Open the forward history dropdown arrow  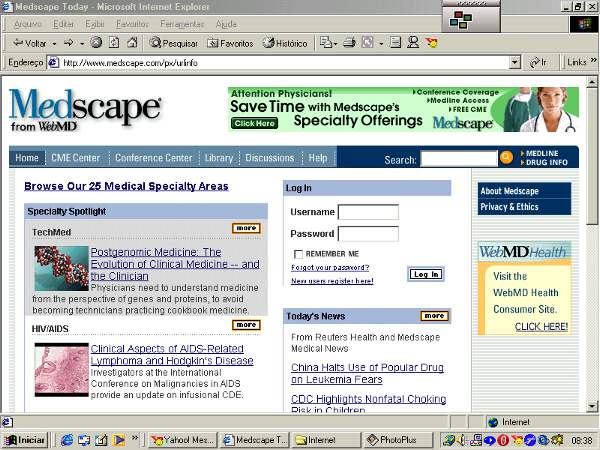[82, 44]
